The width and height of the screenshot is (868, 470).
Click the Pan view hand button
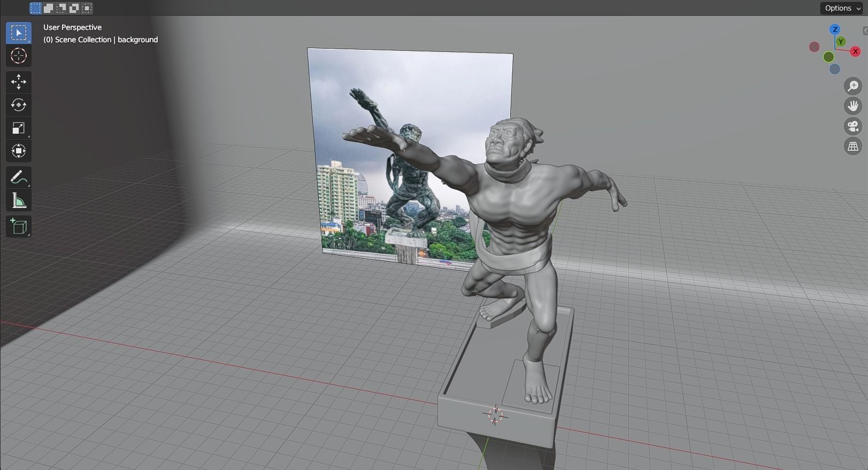point(853,106)
